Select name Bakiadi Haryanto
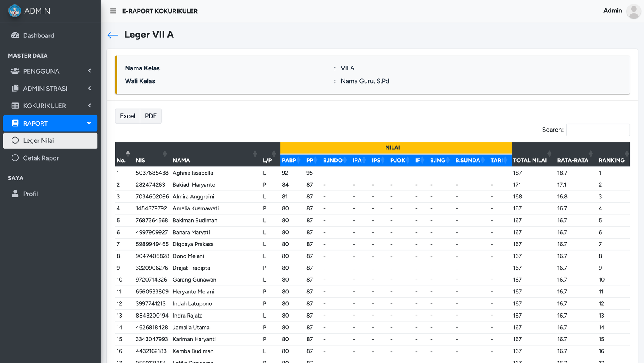The width and height of the screenshot is (644, 363). click(x=194, y=185)
